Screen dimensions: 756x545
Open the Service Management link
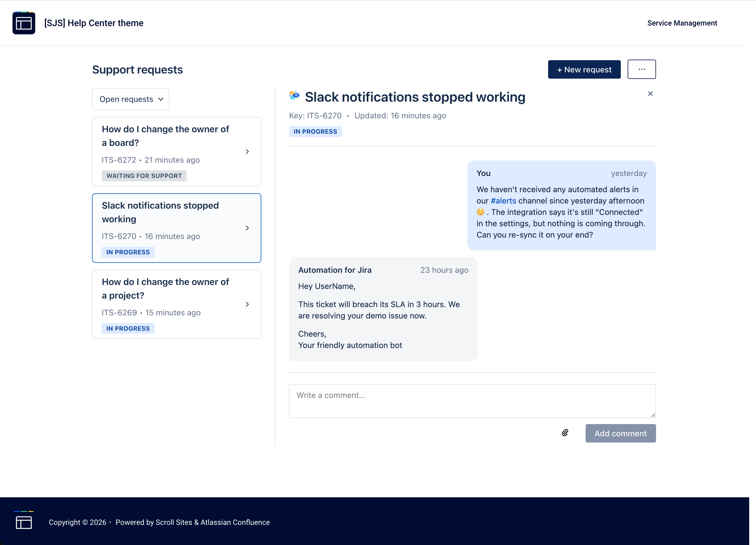pyautogui.click(x=682, y=23)
